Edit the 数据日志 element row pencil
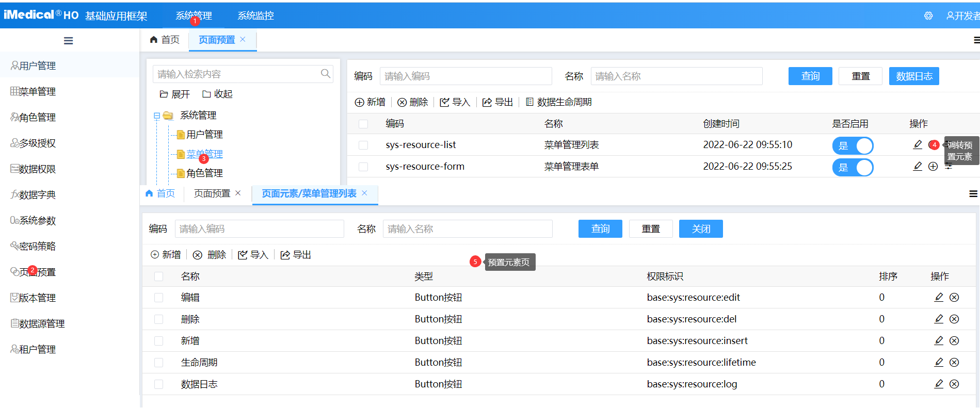This screenshot has height=408, width=980. point(939,384)
